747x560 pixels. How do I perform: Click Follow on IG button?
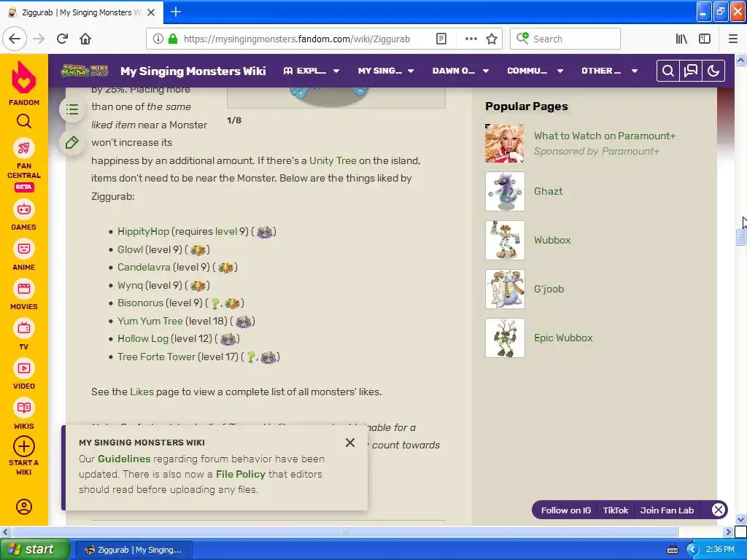point(566,510)
